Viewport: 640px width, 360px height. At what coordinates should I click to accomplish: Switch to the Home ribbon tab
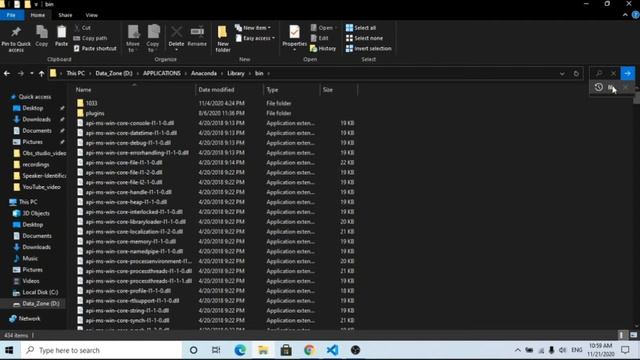pos(38,15)
